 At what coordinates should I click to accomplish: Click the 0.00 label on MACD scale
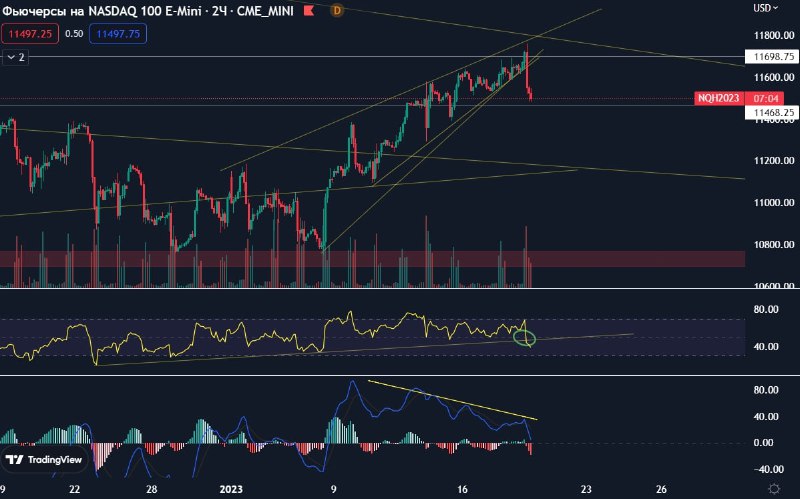[x=764, y=442]
